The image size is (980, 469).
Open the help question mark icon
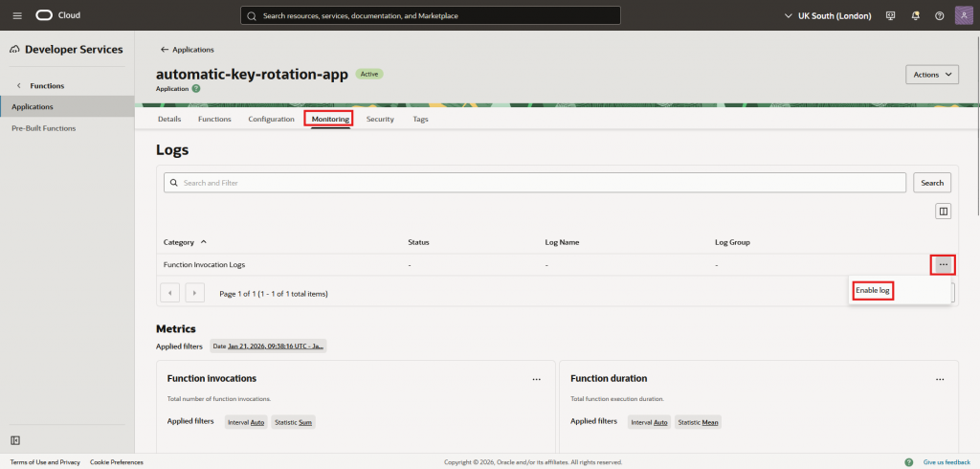[x=939, y=15]
